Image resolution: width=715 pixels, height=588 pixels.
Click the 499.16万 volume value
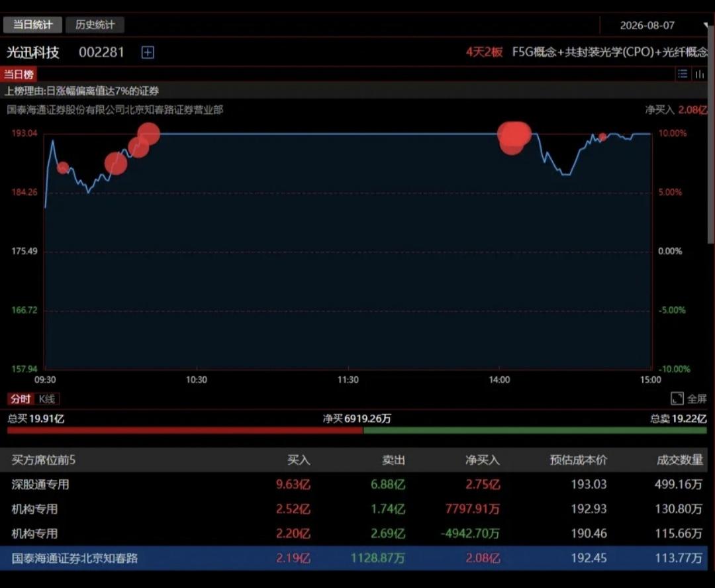(679, 485)
